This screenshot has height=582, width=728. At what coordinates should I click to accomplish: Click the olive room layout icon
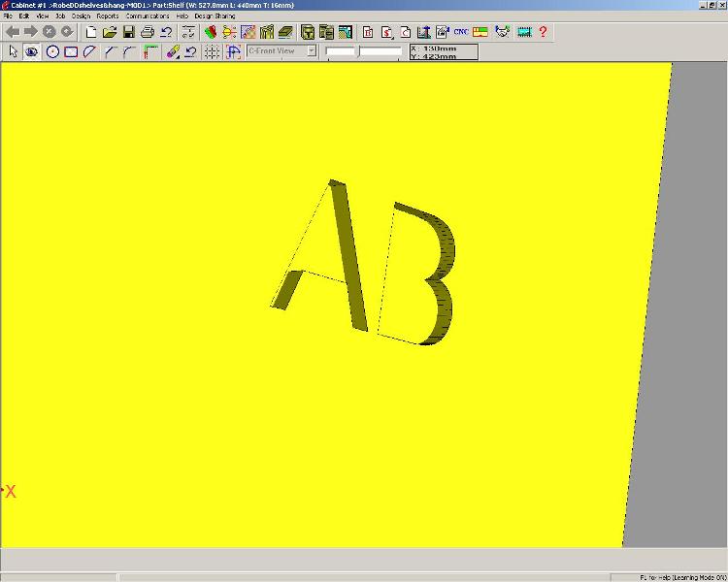[x=267, y=32]
